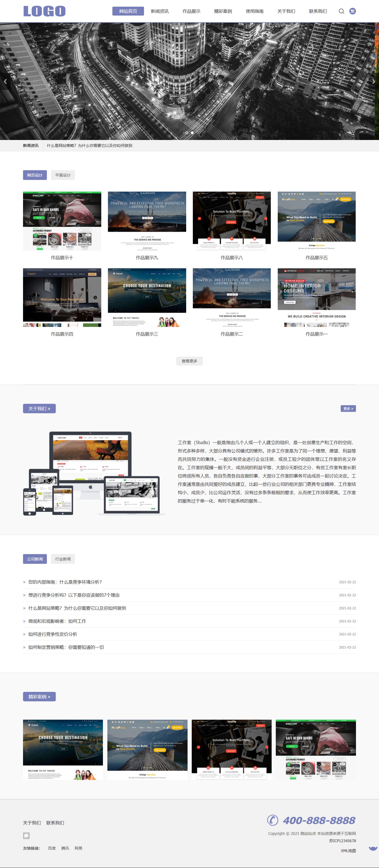Open thumbnail for 作品展示十
The height and width of the screenshot is (868, 379).
[62, 221]
